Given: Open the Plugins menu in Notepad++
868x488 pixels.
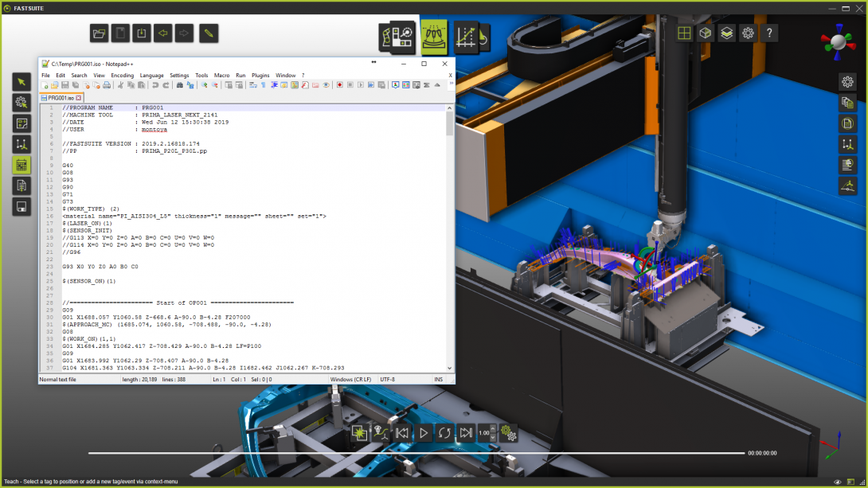Looking at the screenshot, I should tap(260, 76).
